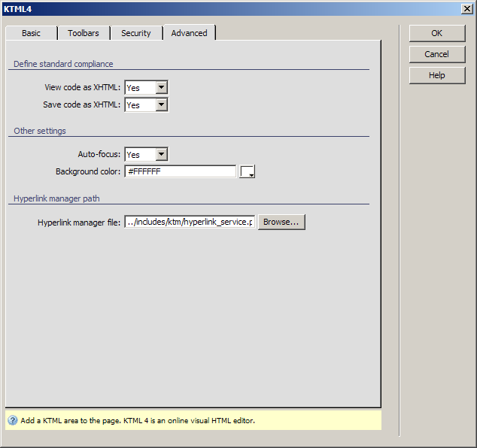This screenshot has height=448, width=477.
Task: Select the Advanced tab
Action: [189, 33]
